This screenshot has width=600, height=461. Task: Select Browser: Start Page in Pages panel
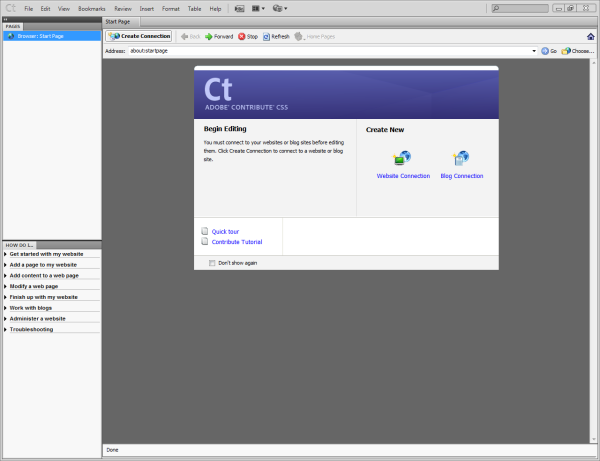(x=52, y=36)
